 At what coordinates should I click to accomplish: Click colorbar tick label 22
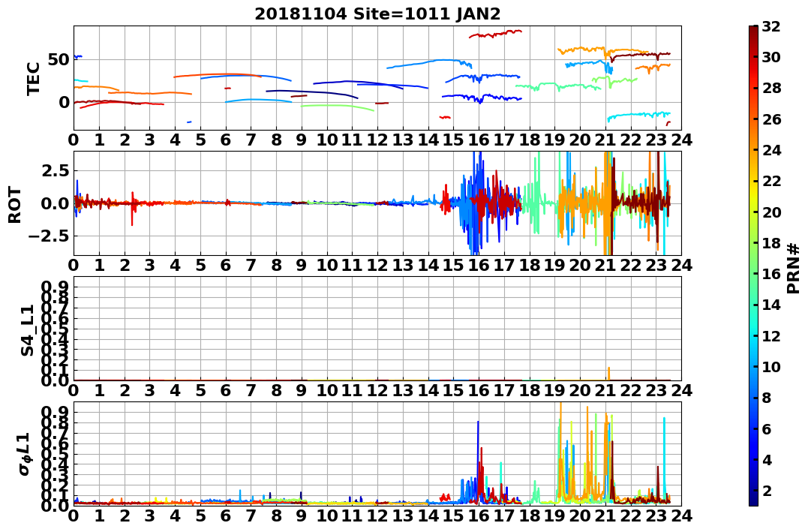[771, 181]
